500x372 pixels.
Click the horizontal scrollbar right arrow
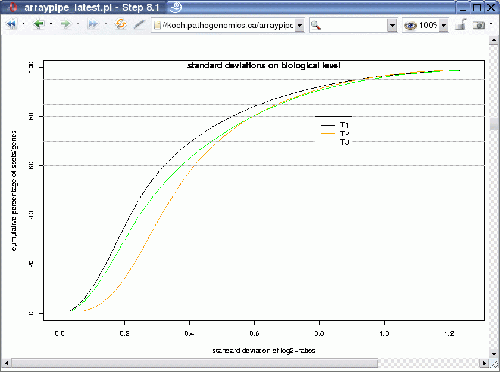pos(484,363)
